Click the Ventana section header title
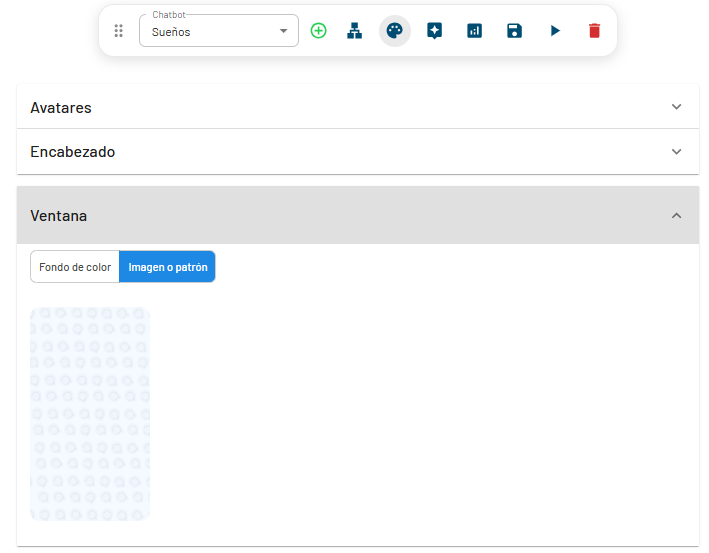Viewport: 709px width, 553px height. point(58,216)
